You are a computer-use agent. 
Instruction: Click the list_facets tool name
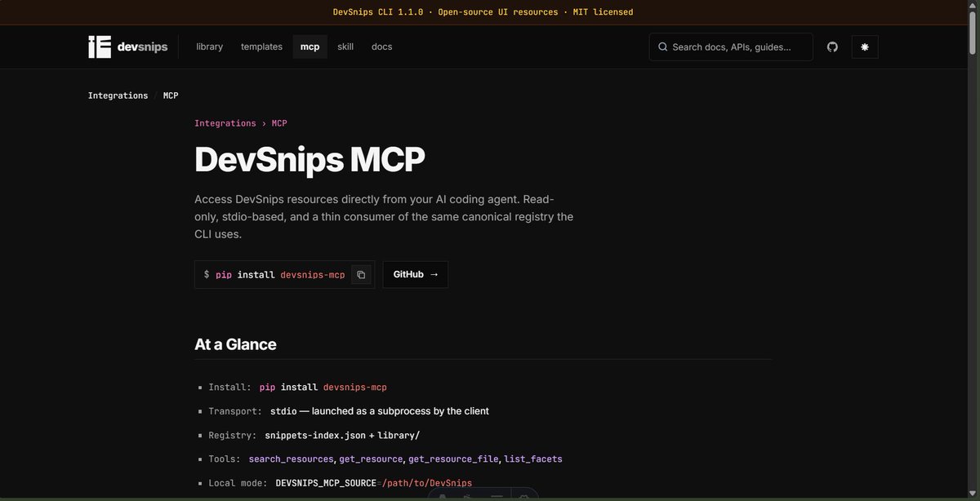pyautogui.click(x=533, y=459)
